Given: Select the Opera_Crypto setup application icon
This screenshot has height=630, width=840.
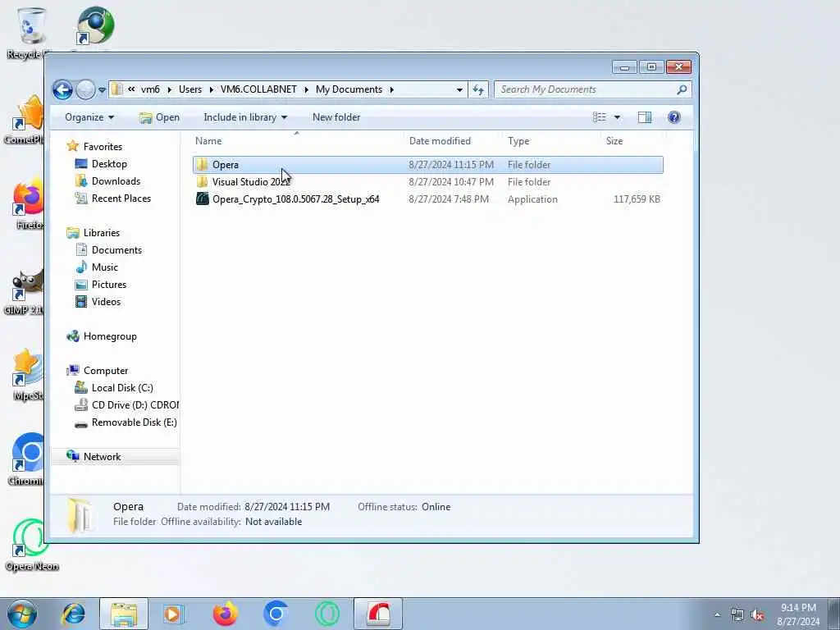Looking at the screenshot, I should pos(202,199).
